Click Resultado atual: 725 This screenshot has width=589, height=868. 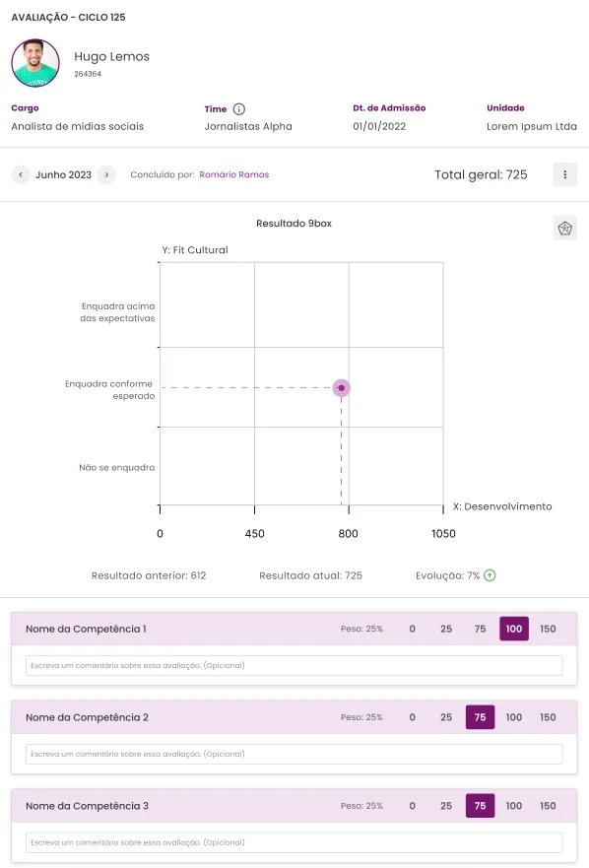click(x=310, y=575)
